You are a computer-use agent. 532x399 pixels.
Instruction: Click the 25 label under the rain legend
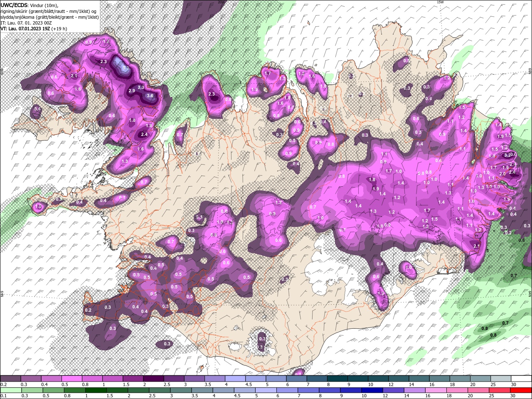click(492, 396)
